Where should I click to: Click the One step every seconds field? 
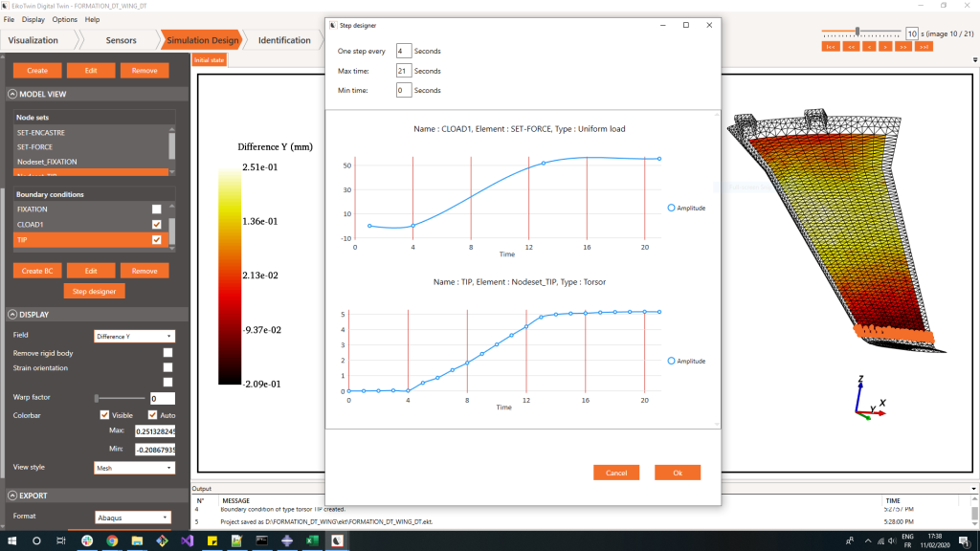coord(404,52)
